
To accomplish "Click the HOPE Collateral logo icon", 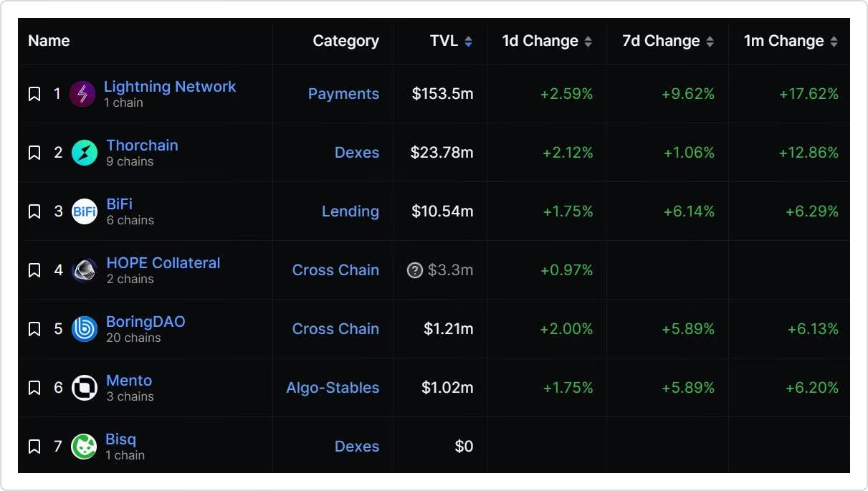I will pyautogui.click(x=85, y=270).
